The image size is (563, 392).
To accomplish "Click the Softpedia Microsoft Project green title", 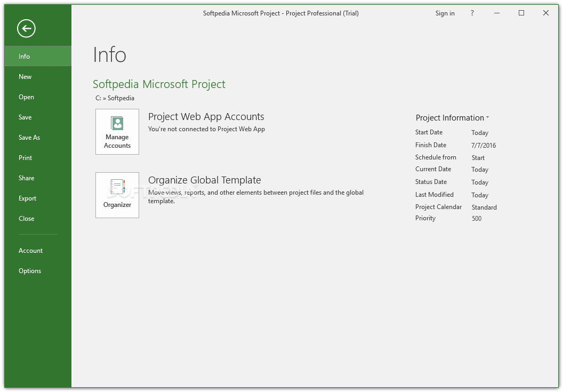I will point(159,84).
